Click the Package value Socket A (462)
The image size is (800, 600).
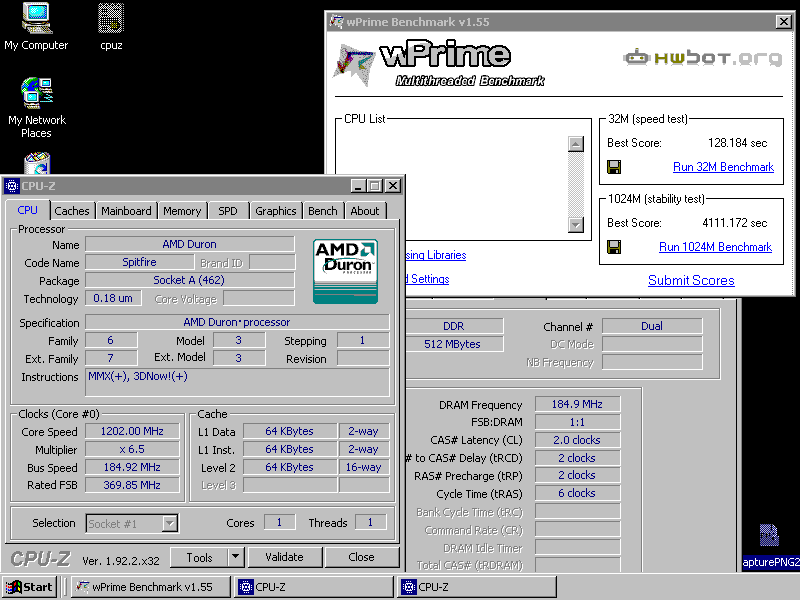[190, 280]
